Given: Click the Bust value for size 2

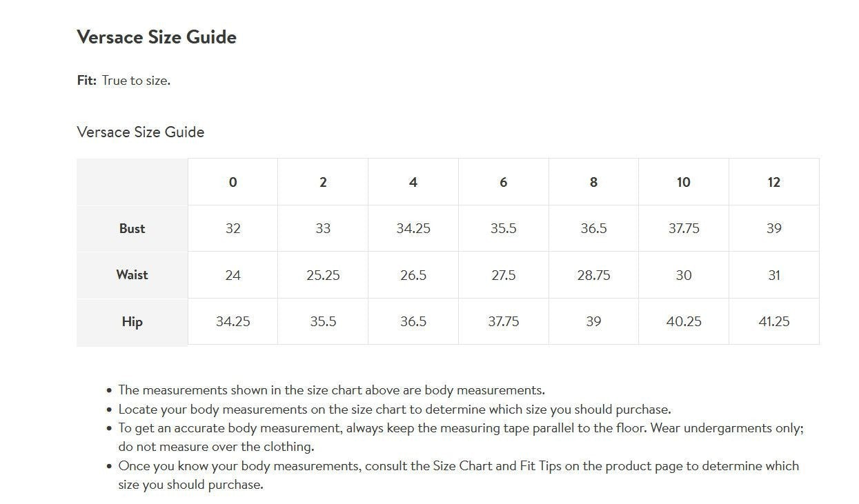Looking at the screenshot, I should (x=323, y=228).
